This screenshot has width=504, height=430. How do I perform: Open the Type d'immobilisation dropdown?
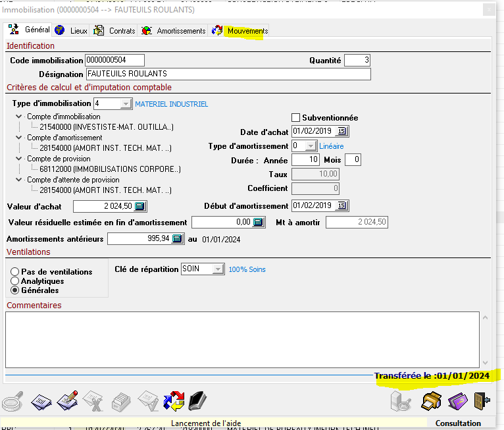pyautogui.click(x=125, y=104)
